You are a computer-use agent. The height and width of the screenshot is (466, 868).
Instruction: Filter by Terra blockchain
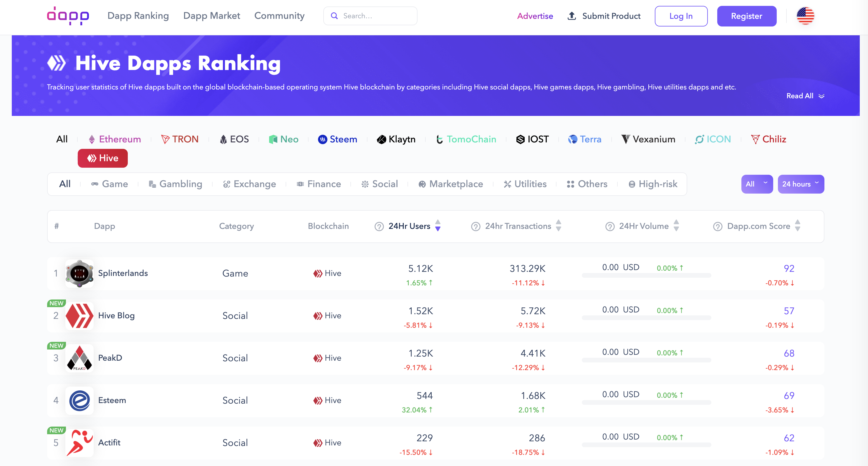point(585,139)
